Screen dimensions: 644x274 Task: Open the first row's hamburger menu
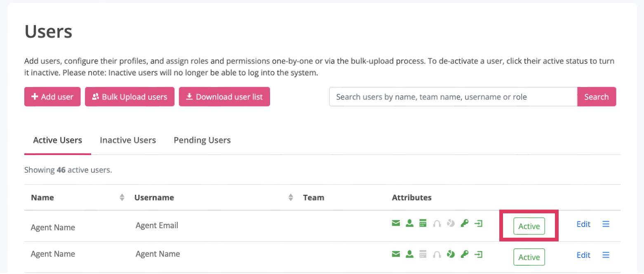pyautogui.click(x=606, y=224)
